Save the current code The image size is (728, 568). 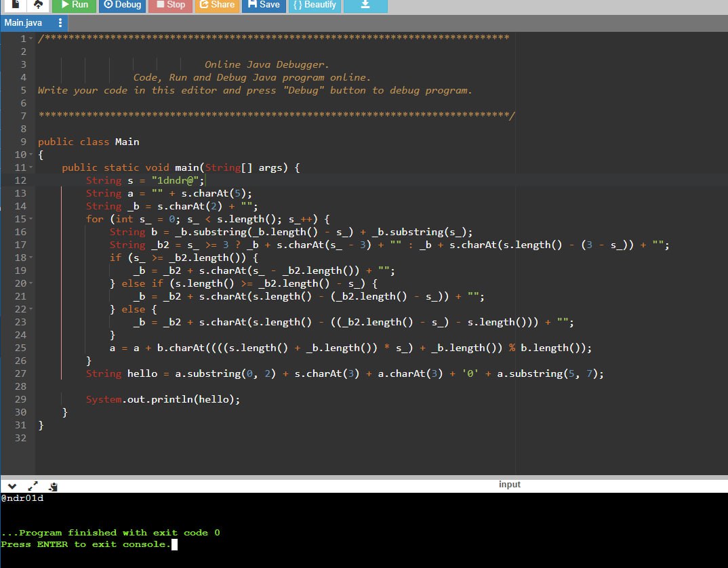(264, 5)
